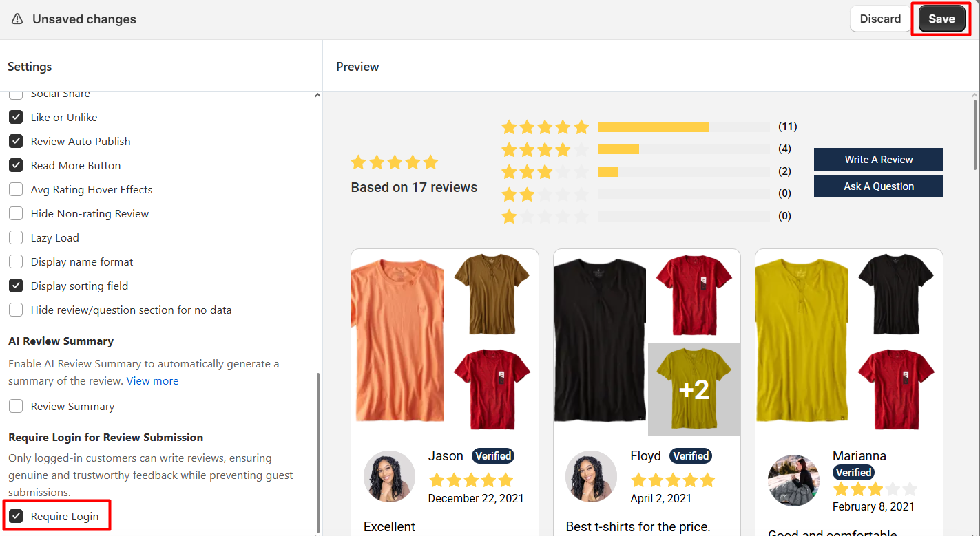Viewport: 980px width, 536px height.
Task: Click the AI Review Summary heading
Action: coord(61,341)
